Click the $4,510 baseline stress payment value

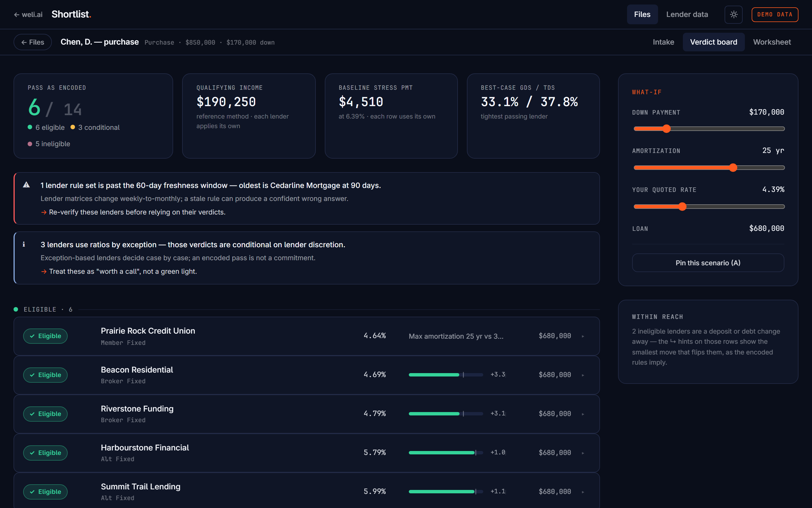(x=361, y=102)
